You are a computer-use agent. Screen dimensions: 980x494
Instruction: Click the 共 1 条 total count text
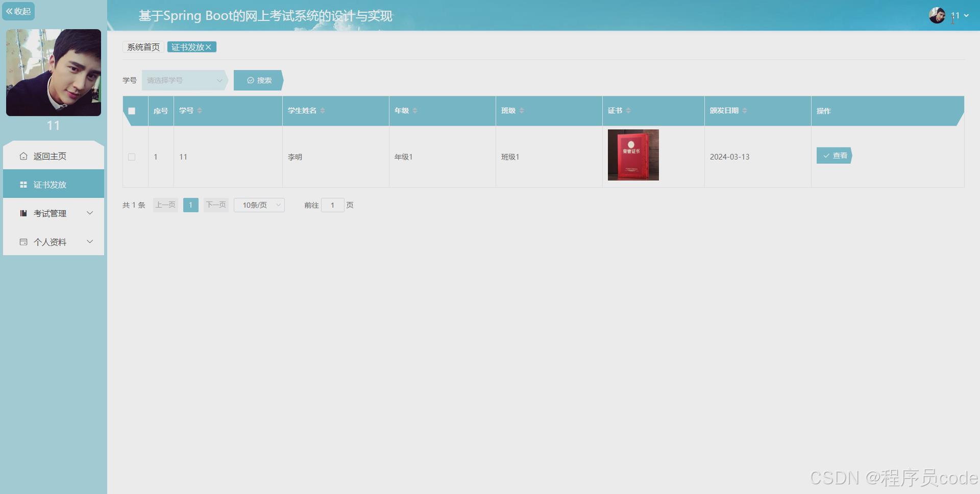134,205
